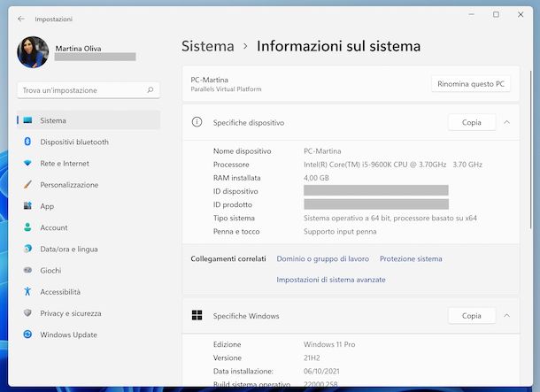
Task: Click the Windows logo beside Specifiche Windows
Action: click(197, 315)
